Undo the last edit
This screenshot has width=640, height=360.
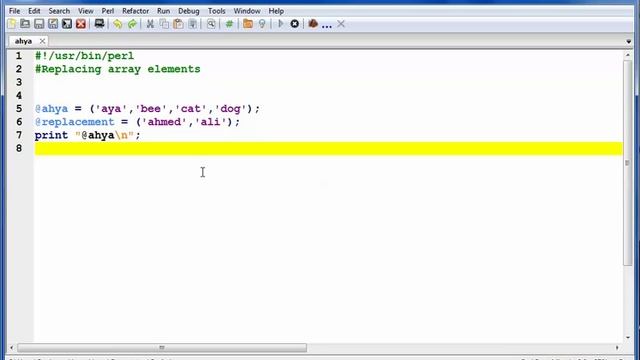pos(118,24)
